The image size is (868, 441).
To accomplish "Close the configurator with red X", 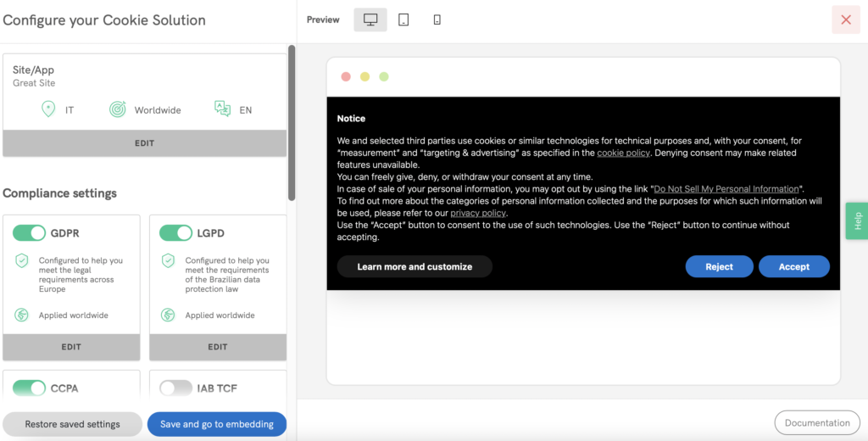I will 845,20.
